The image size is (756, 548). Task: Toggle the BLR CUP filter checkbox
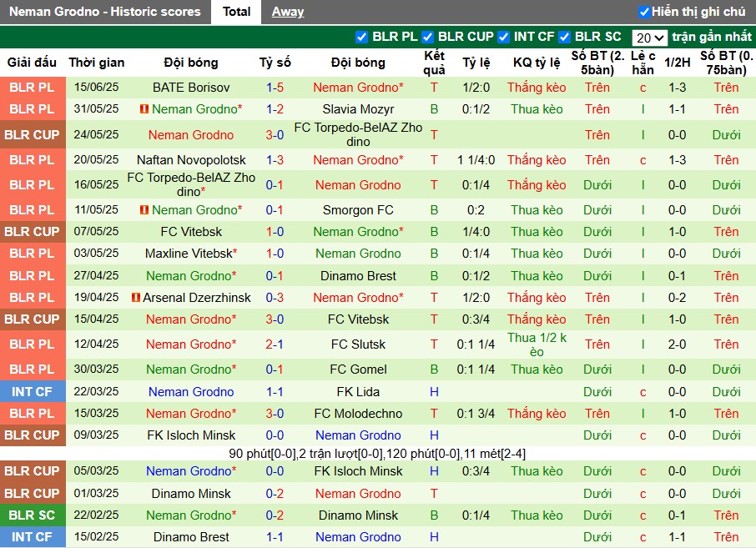coord(427,37)
